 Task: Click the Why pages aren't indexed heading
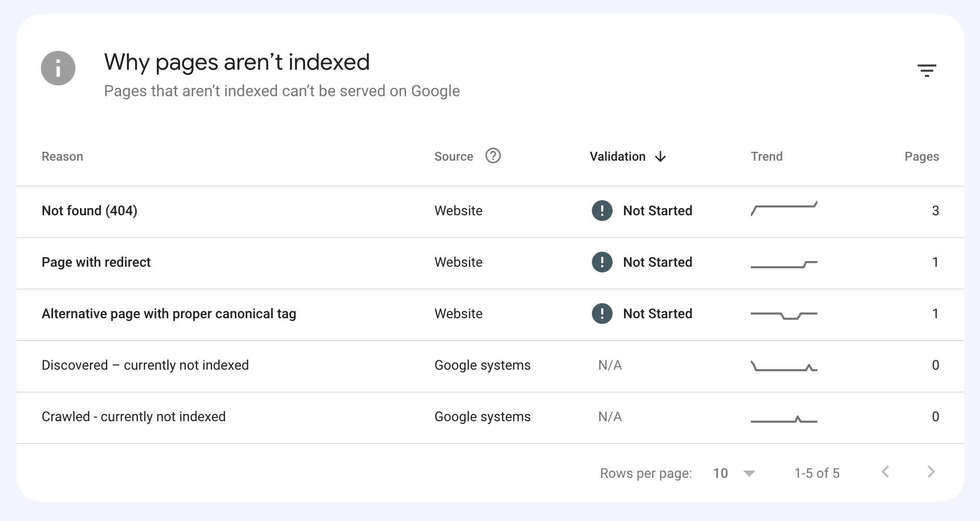(x=237, y=62)
